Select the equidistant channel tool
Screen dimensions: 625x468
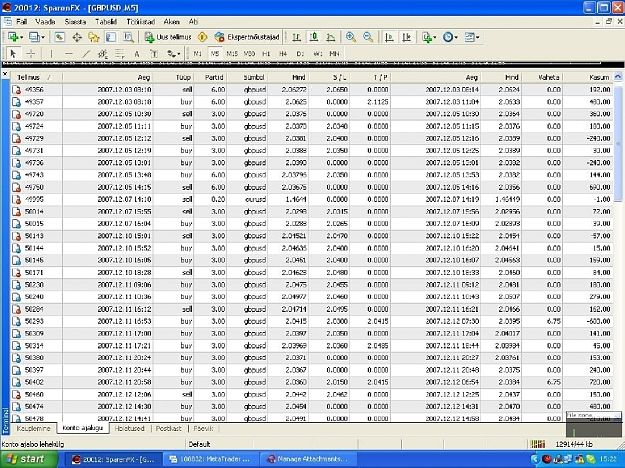(x=103, y=53)
